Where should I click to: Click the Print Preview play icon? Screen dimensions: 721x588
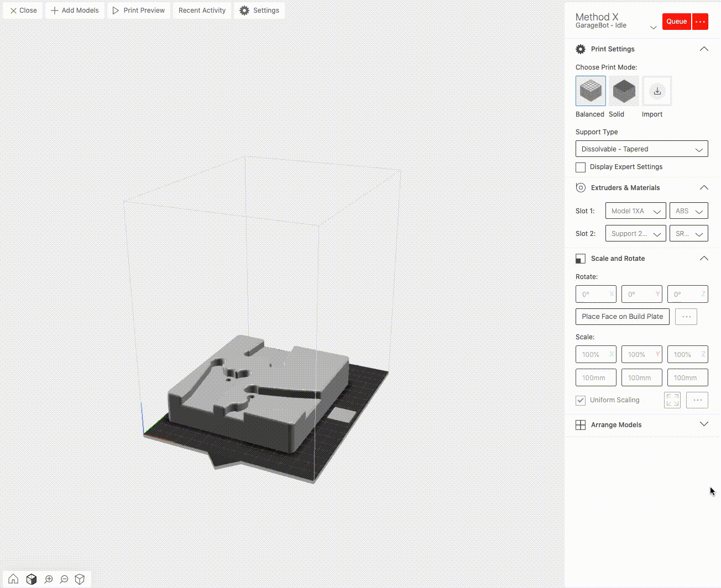(116, 11)
